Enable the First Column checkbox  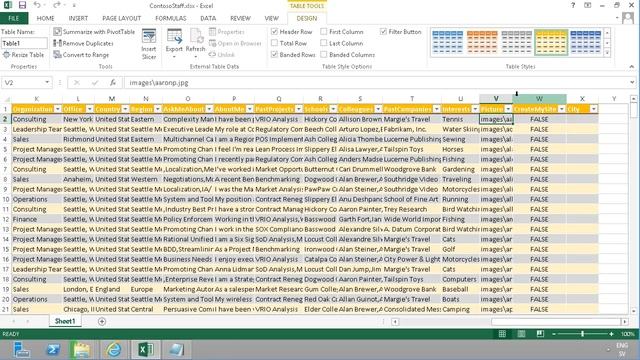click(324, 31)
